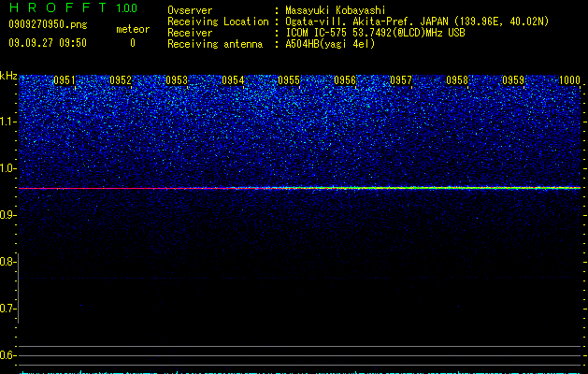Click the HROFFT title text
The height and width of the screenshot is (374, 588).
[x=59, y=7]
